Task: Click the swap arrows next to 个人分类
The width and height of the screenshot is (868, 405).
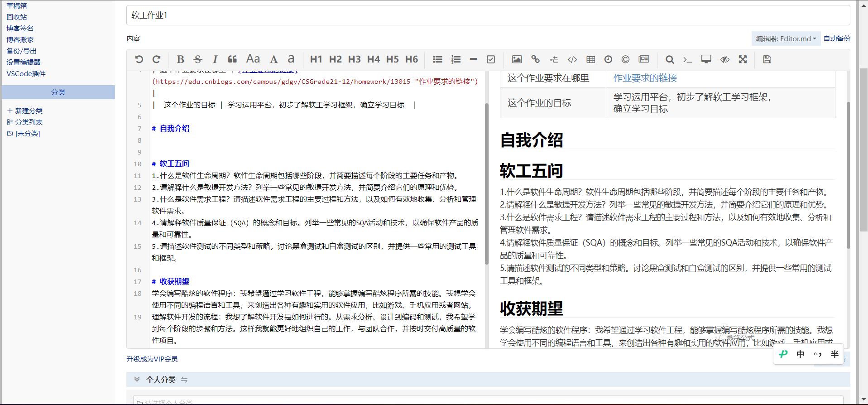Action: 184,380
